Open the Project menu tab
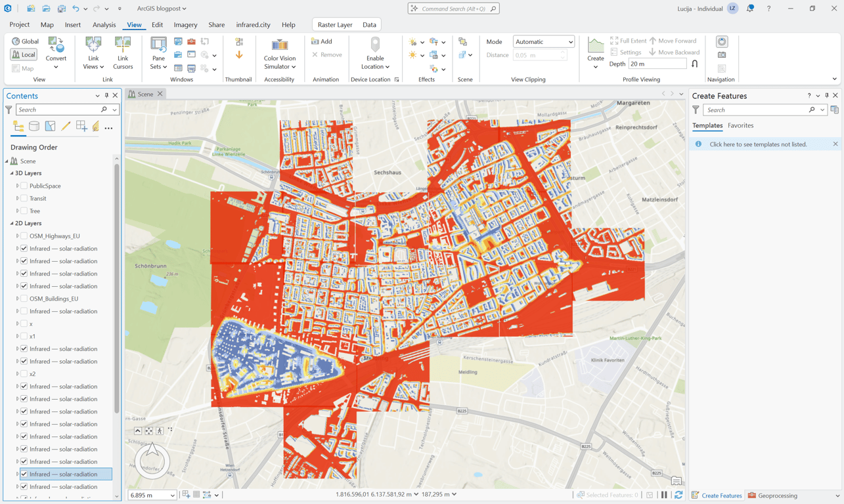This screenshot has width=844, height=504. click(x=19, y=25)
